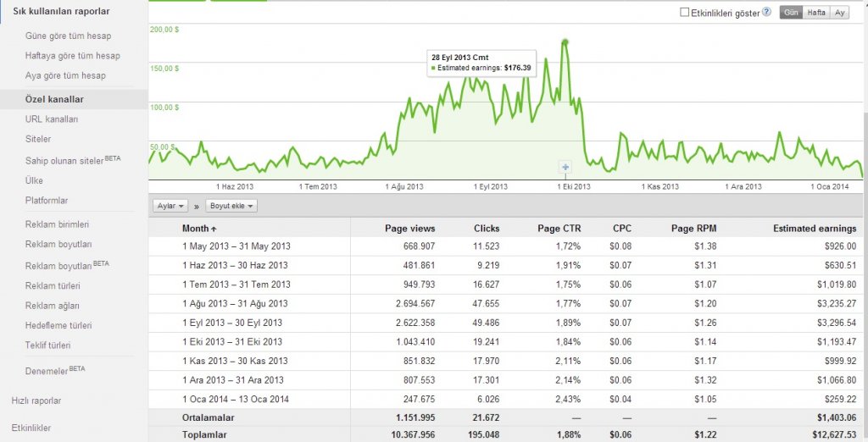The width and height of the screenshot is (868, 442).
Task: Select row 1 Haz 2013 – 30 Haz 2013
Action: pyautogui.click(x=508, y=265)
